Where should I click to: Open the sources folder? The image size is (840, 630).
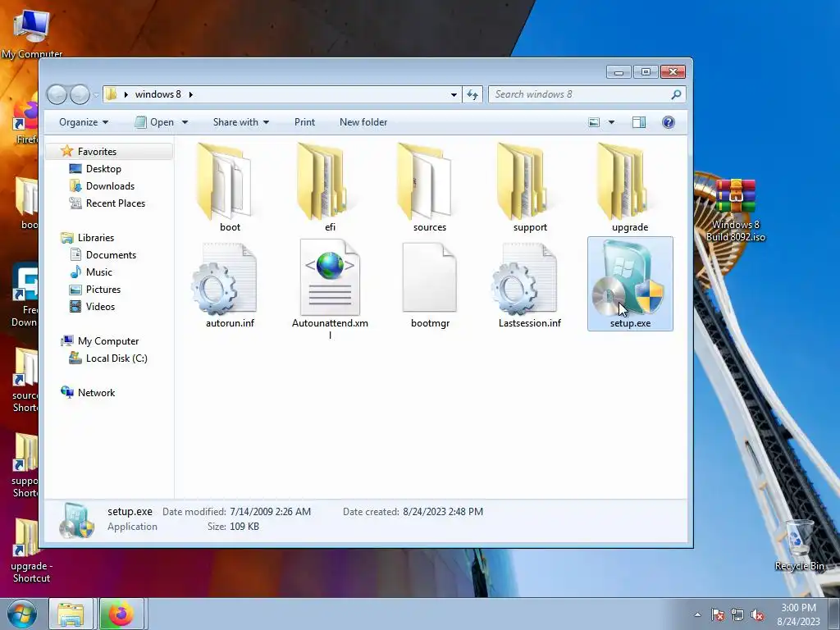(x=430, y=186)
